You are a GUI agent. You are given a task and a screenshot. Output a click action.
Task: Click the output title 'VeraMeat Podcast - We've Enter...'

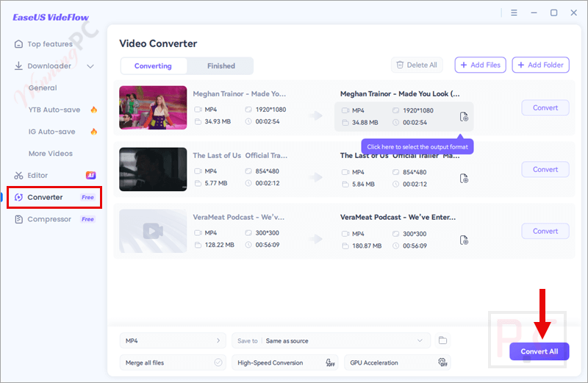398,217
